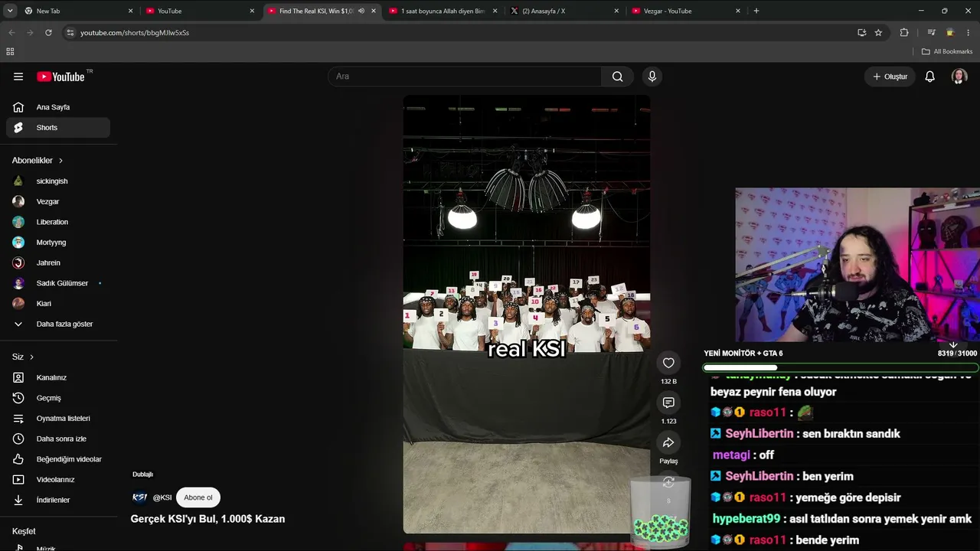Go back in browser history

pos(11,33)
